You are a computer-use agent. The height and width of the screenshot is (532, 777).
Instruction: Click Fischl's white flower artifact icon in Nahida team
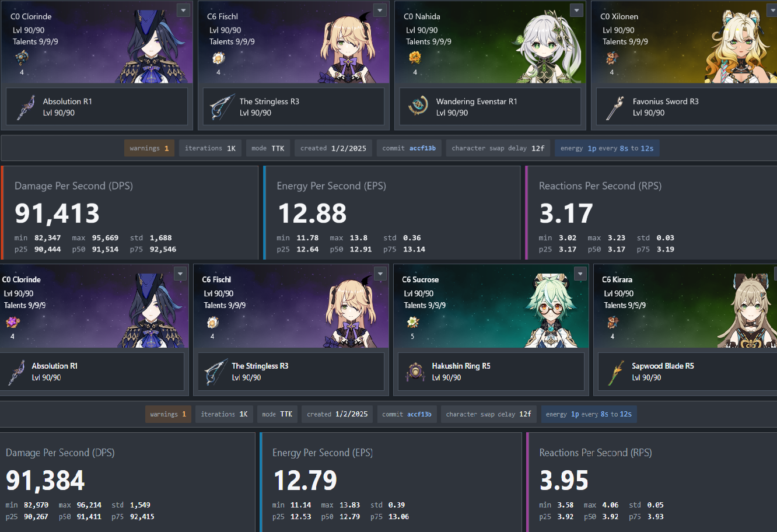[218, 58]
